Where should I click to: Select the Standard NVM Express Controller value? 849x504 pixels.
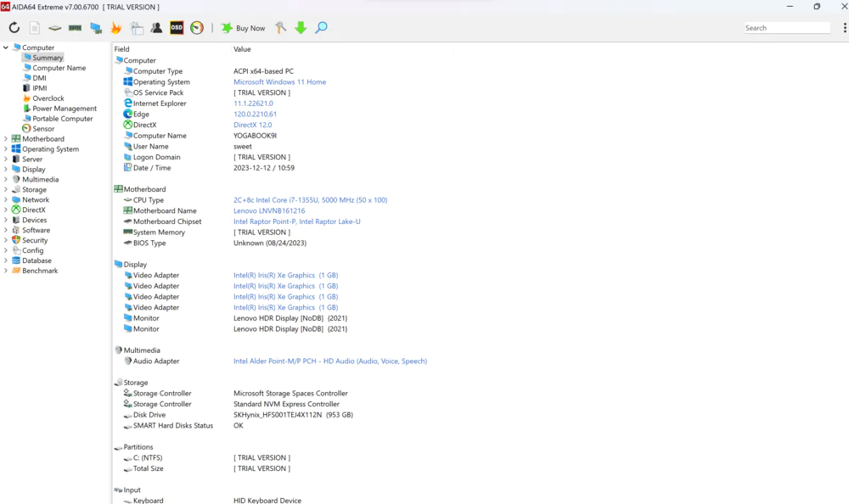[x=286, y=404]
